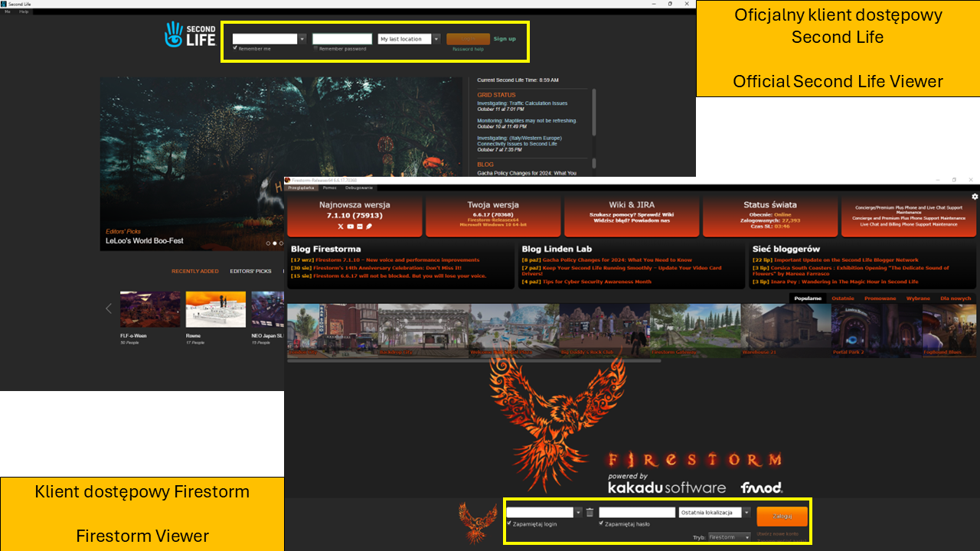The width and height of the screenshot is (980, 551).
Task: Open Maptiles may not be refreshing link
Action: 527,121
